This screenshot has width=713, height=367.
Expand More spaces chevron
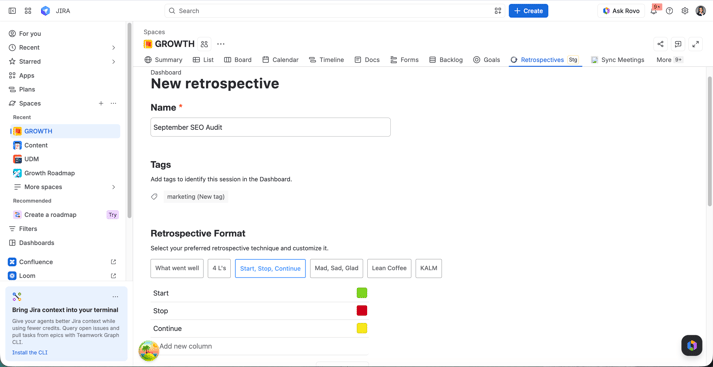pos(114,187)
